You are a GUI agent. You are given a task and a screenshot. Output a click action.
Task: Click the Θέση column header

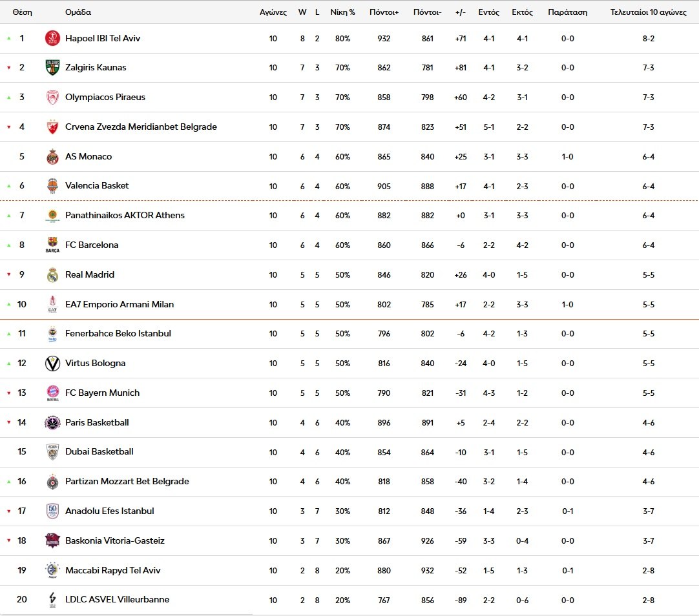pyautogui.click(x=22, y=12)
